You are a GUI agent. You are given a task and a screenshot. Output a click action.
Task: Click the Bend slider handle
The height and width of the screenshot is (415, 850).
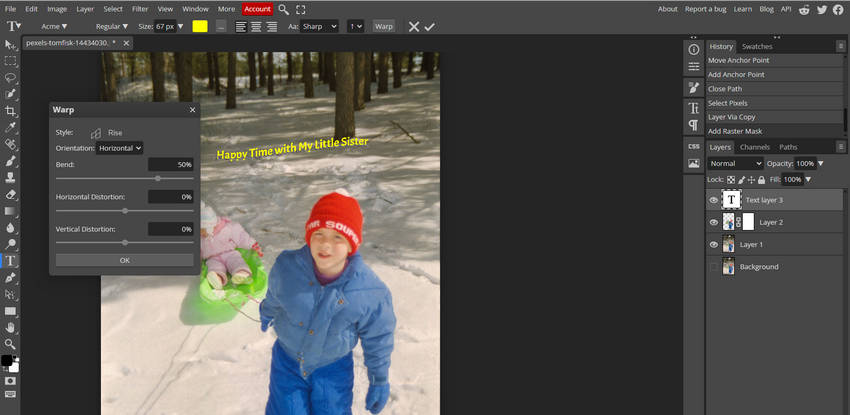158,178
